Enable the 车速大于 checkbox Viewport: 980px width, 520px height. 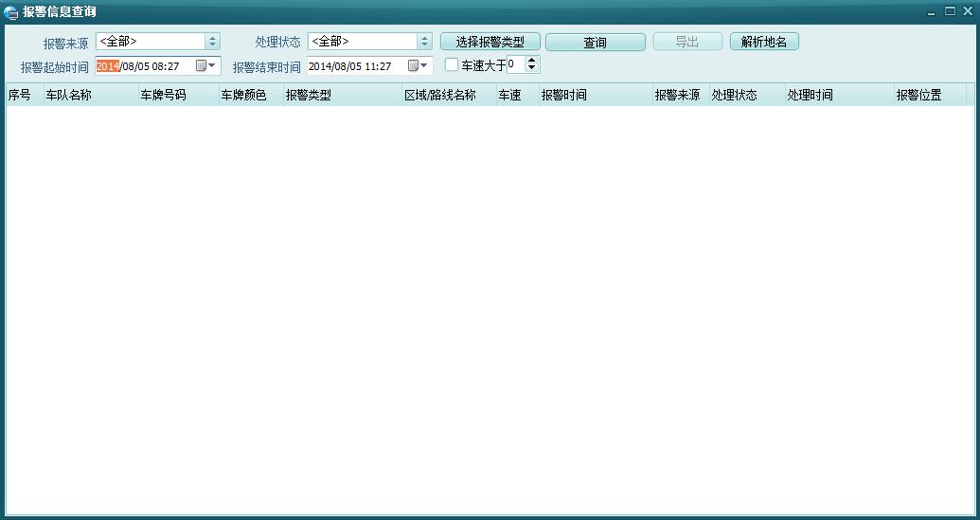452,65
